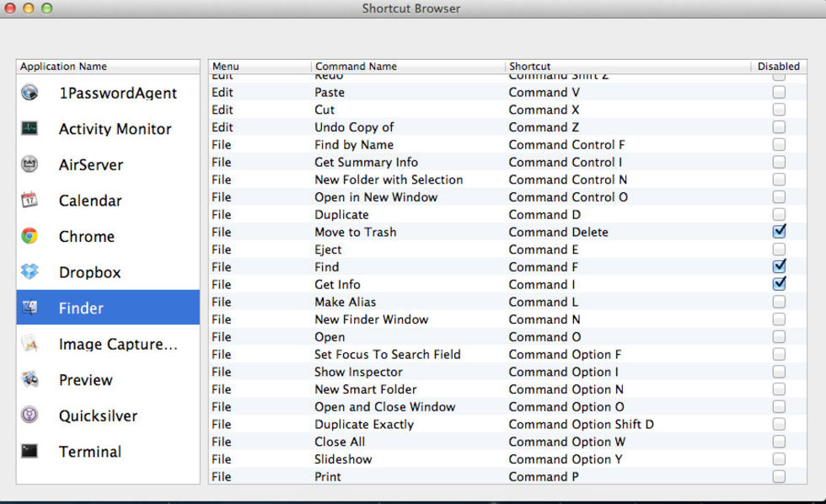826x504 pixels.
Task: Select Image Capture in application list
Action: 117,344
